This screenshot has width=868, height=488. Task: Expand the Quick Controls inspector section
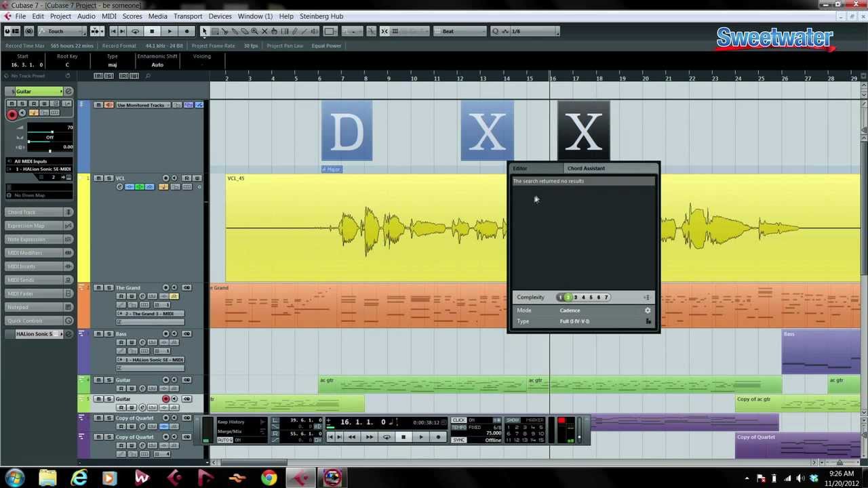pyautogui.click(x=39, y=321)
